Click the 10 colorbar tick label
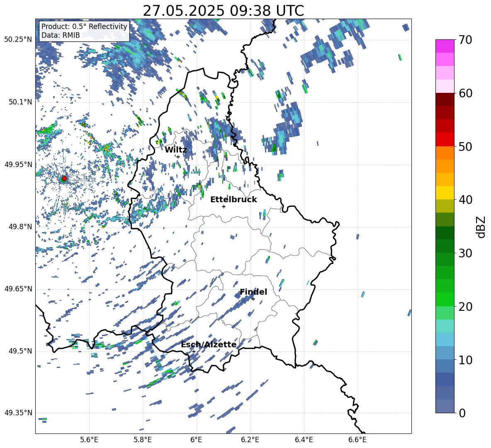491x448 pixels. pos(465,360)
